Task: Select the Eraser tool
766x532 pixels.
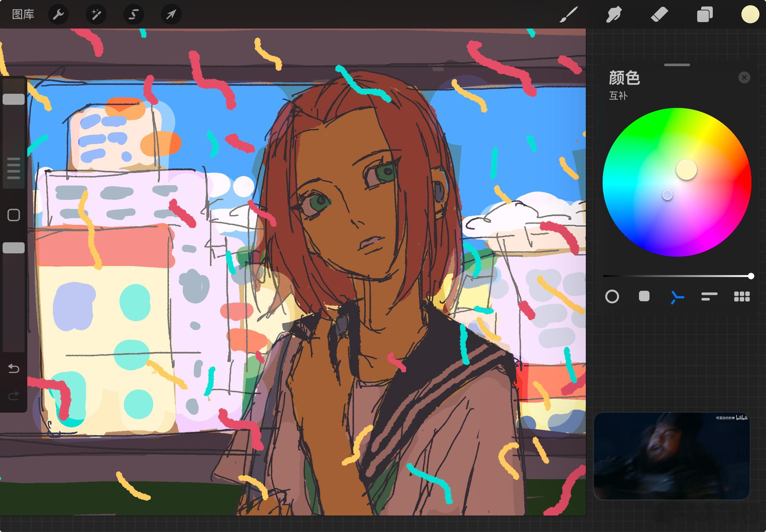Action: [659, 15]
